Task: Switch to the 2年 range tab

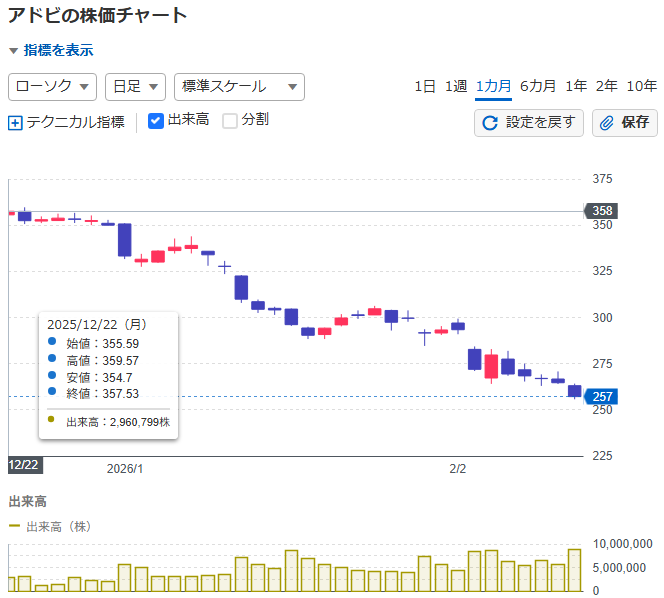Action: 606,86
